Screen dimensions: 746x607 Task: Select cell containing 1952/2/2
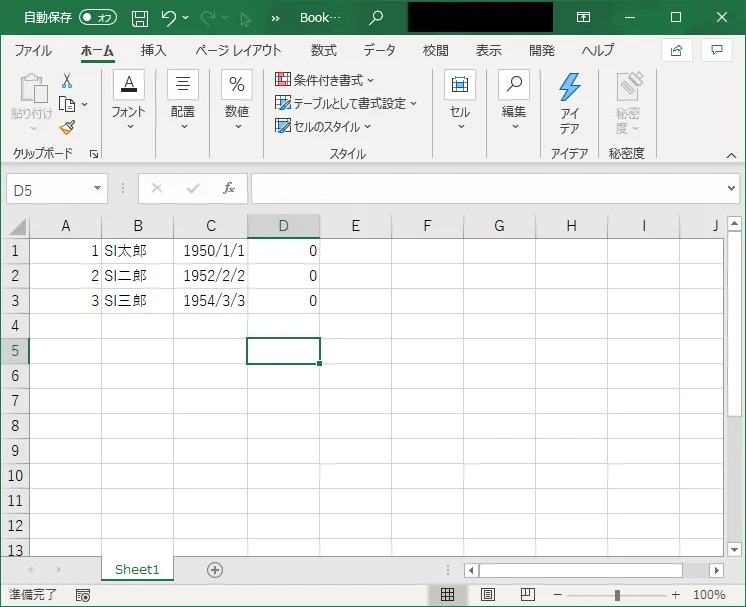[x=210, y=276]
